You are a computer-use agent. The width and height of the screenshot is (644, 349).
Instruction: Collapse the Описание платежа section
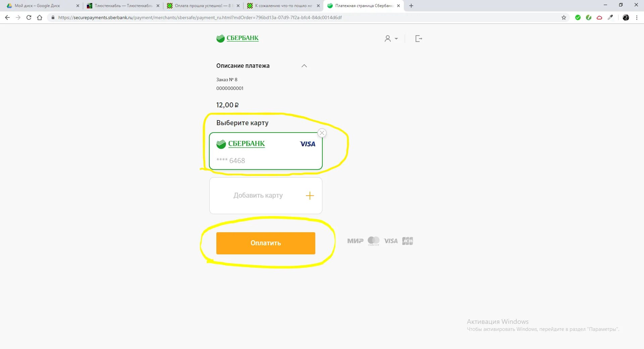tap(304, 66)
